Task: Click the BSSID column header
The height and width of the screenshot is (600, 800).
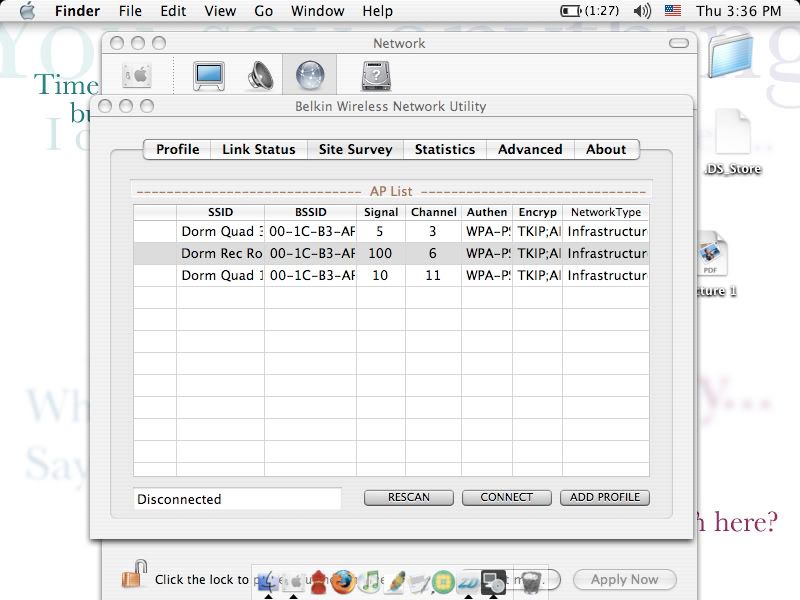Action: point(310,212)
